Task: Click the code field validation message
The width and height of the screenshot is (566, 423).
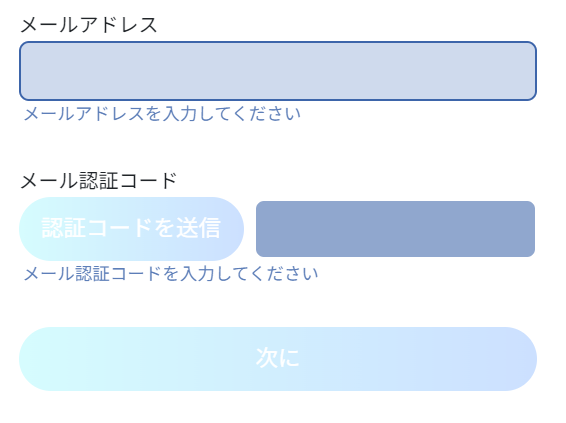Action: click(x=171, y=274)
